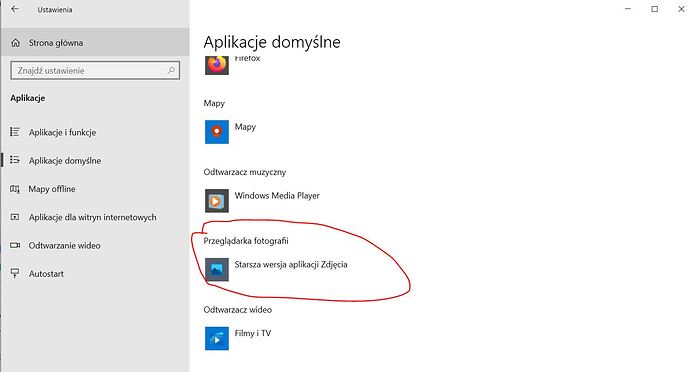Close the Ustawienia window
690x372 pixels.
pyautogui.click(x=681, y=9)
